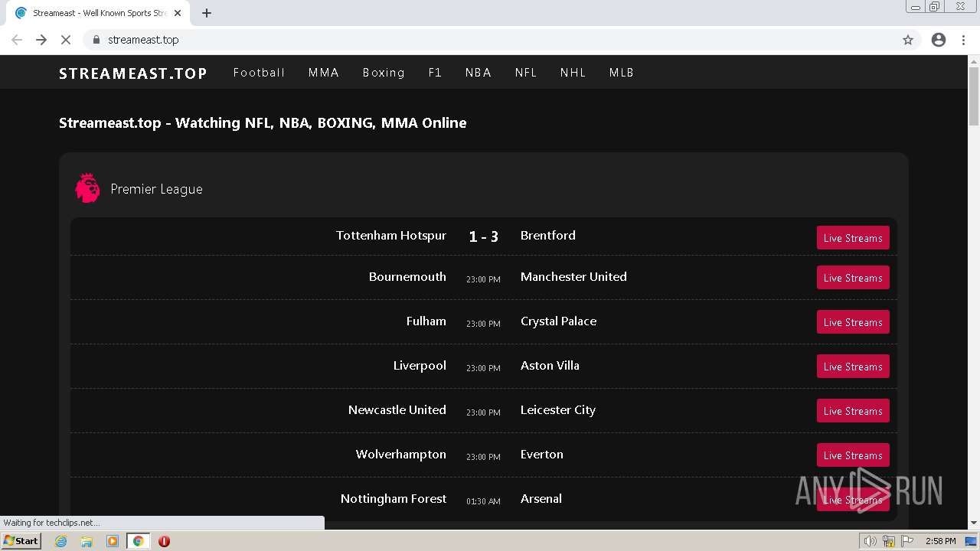
Task: Click Live Streams for Tottenham vs Brentford
Action: pos(853,238)
